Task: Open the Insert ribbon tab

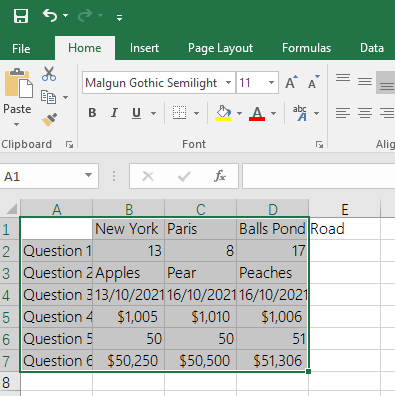Action: pyautogui.click(x=144, y=48)
